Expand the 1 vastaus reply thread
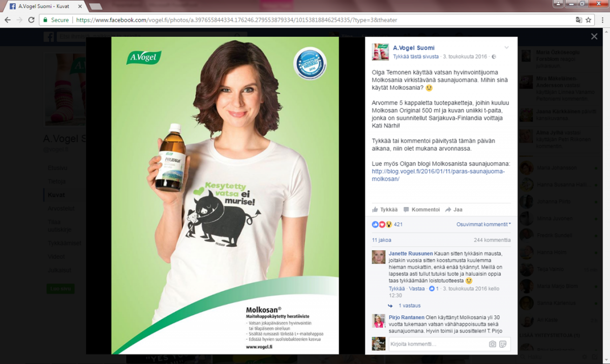This screenshot has height=364, width=610. (409, 306)
